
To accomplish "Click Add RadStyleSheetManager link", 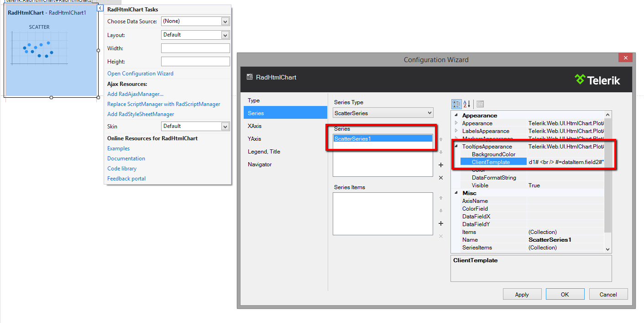I will 141,114.
